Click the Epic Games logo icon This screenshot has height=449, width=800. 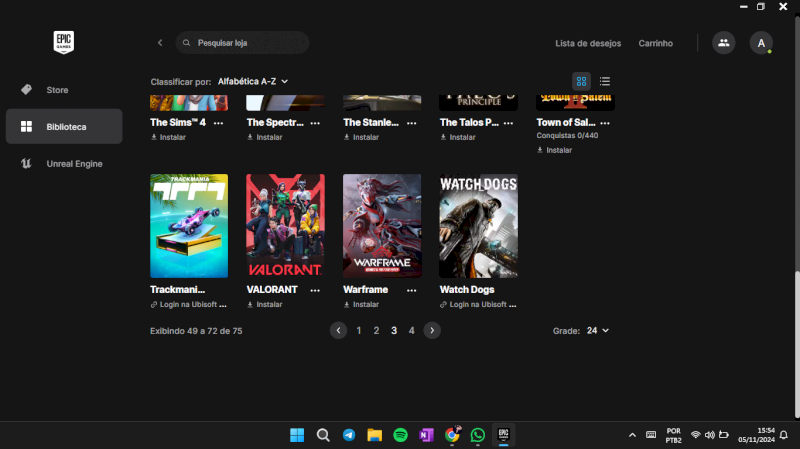[64, 42]
